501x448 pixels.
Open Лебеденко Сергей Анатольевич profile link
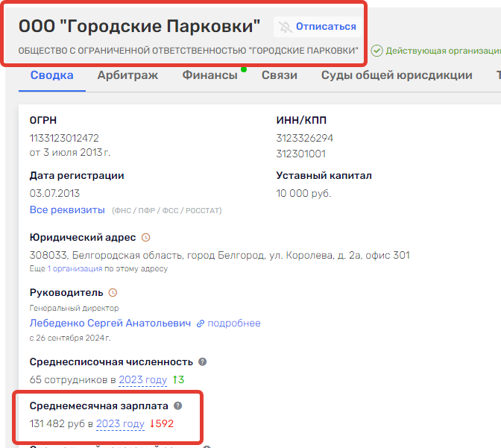coord(110,323)
